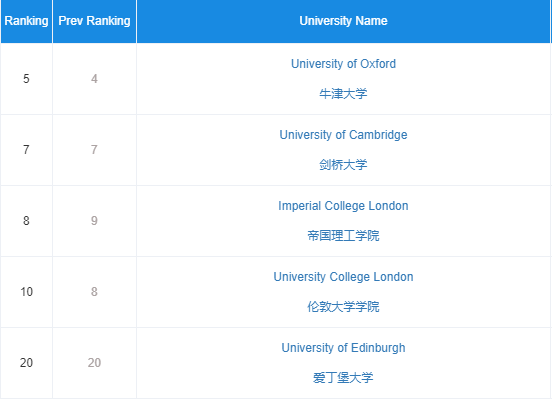Image resolution: width=552 pixels, height=399 pixels.
Task: Click the 伦敦大学学院 Chinese name link
Action: point(343,307)
